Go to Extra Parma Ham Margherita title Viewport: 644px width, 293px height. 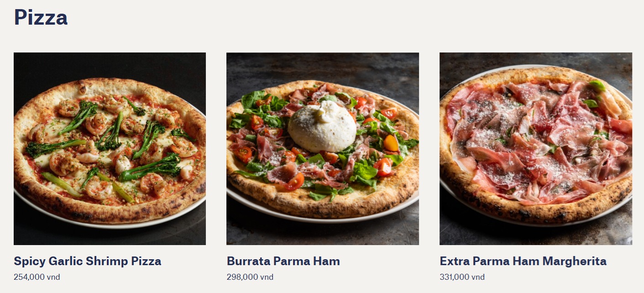[x=523, y=262]
